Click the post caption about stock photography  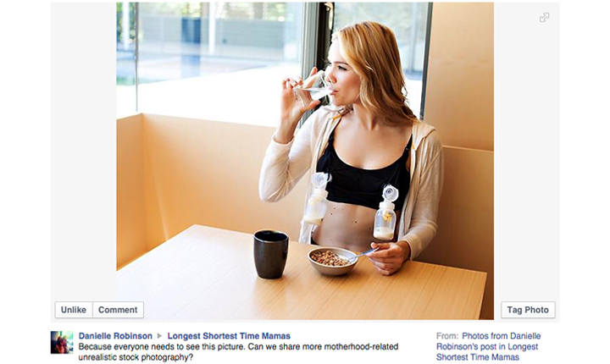coord(238,351)
